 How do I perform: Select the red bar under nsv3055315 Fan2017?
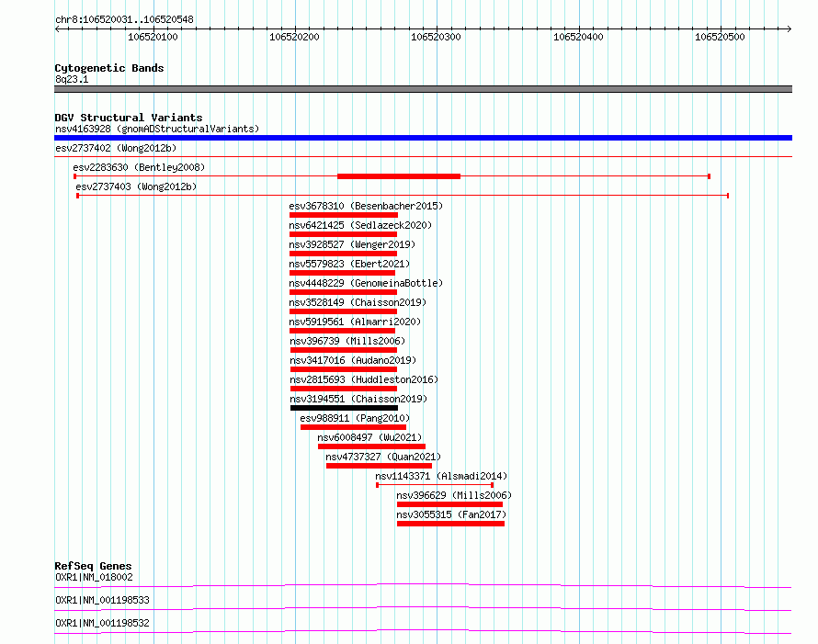click(450, 524)
